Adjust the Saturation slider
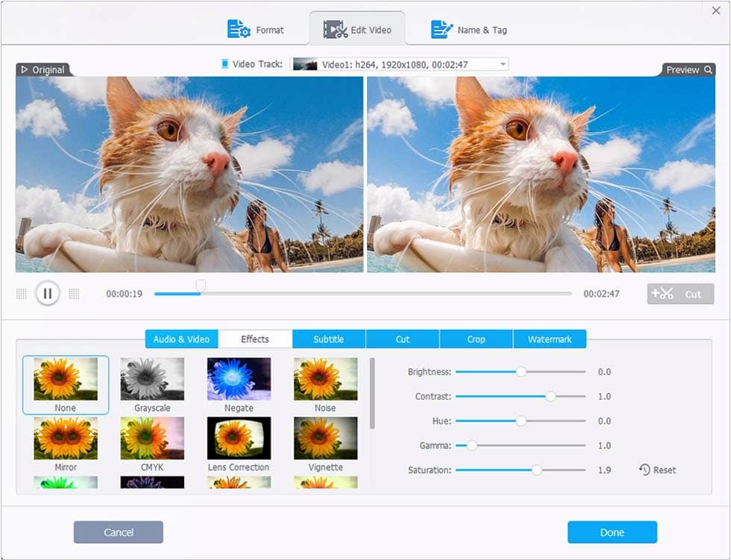The width and height of the screenshot is (731, 560). (x=536, y=470)
